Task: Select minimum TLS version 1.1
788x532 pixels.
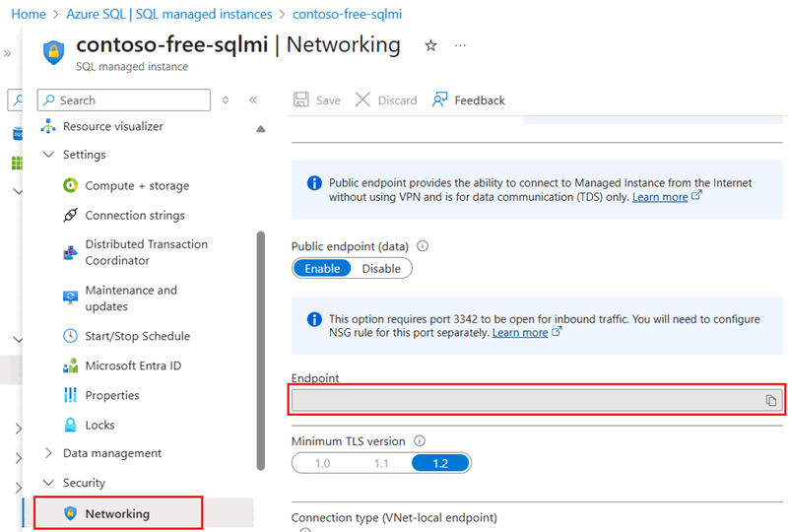Action: pyautogui.click(x=381, y=463)
